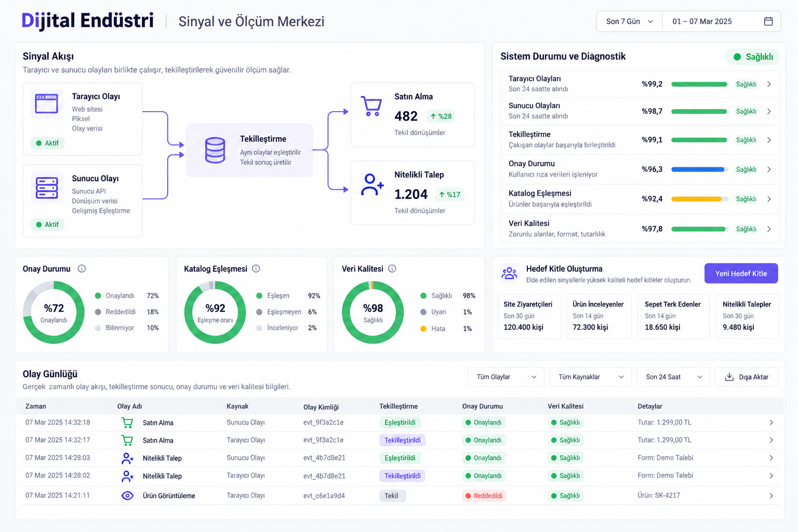This screenshot has width=798, height=532.
Task: Click the info icon beside Veri Kalitesi
Action: 392,269
